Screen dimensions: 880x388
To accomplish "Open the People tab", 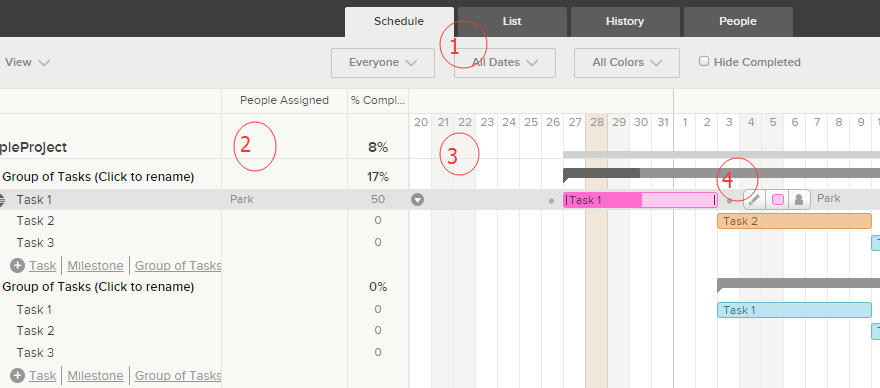I will [x=738, y=22].
